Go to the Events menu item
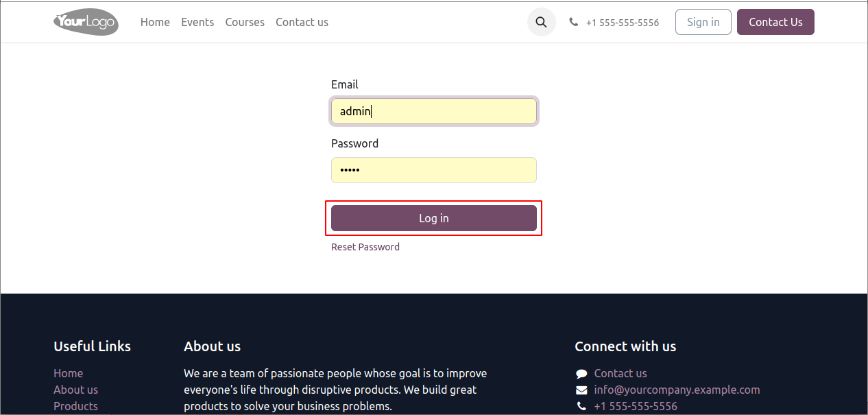The image size is (868, 415). [x=197, y=22]
